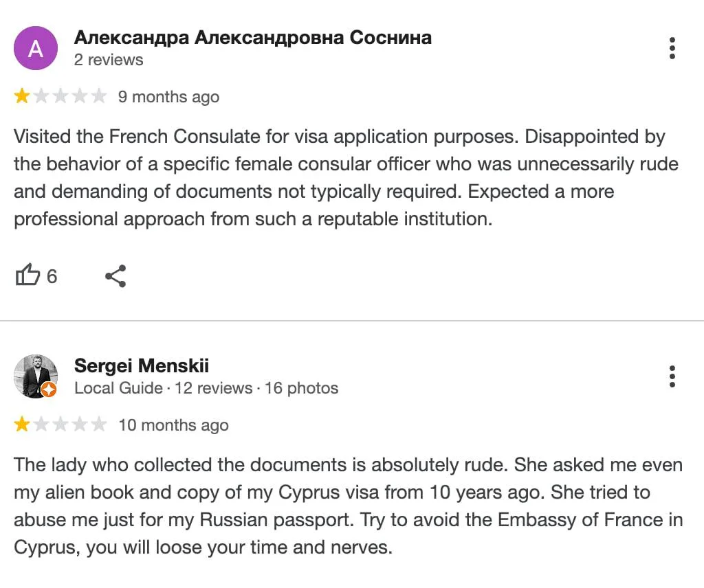Click the "2 reviews" text under Александра's name

(109, 60)
